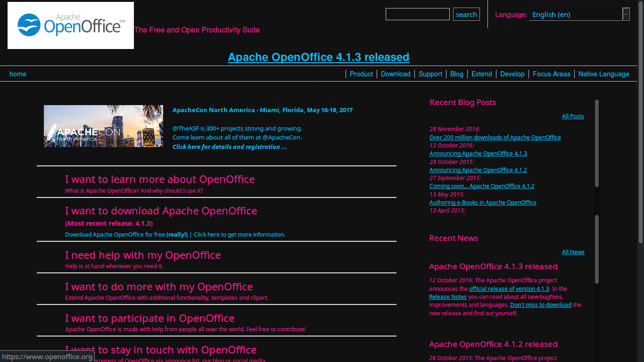Screen dimensions: 644x362
Task: Click the home navigation link
Action: 18,74
